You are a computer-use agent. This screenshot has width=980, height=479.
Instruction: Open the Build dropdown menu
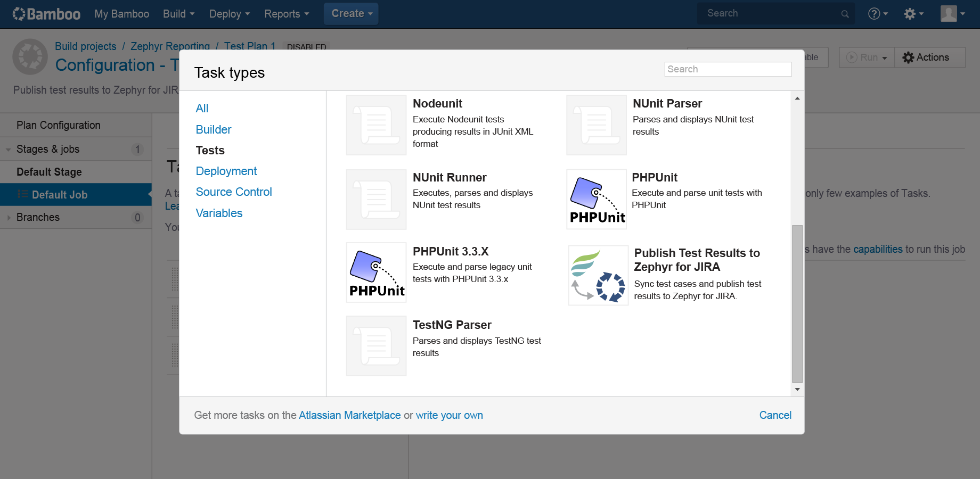coord(178,14)
